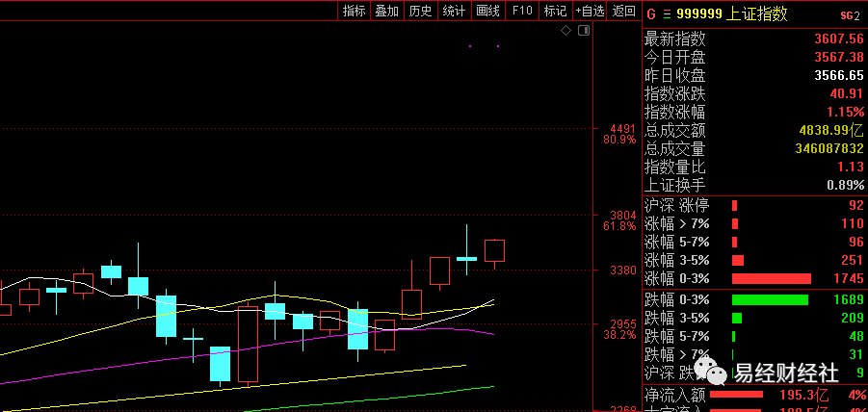
Task: Open the 统计 statistics menu
Action: click(x=454, y=11)
